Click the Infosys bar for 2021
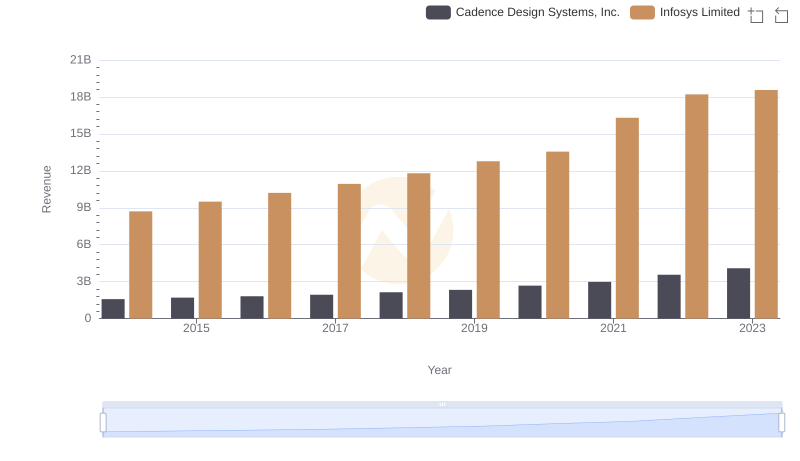The height and width of the screenshot is (461, 800). (627, 218)
